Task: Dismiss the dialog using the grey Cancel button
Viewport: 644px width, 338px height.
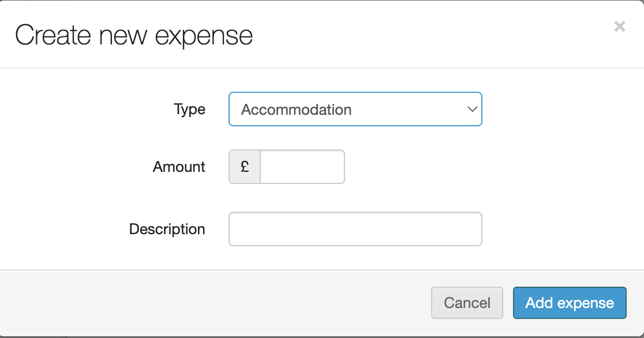Action: click(x=467, y=303)
